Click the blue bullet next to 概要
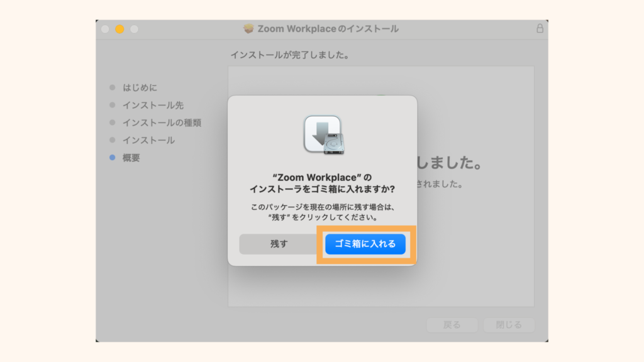Viewport: 644px width, 362px height. click(x=113, y=158)
